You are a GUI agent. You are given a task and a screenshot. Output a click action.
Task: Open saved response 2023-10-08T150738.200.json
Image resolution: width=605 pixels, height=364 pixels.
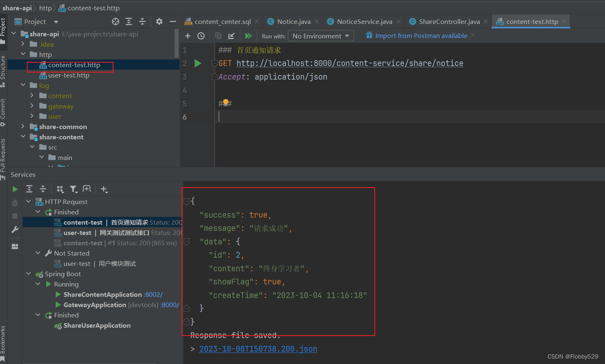point(258,349)
